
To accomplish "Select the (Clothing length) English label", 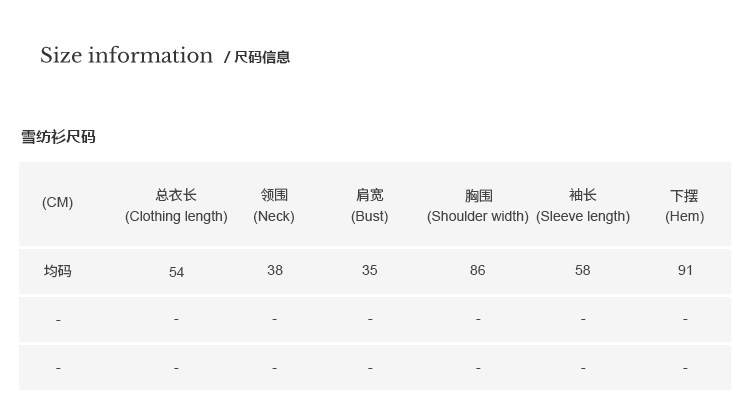I will [176, 216].
